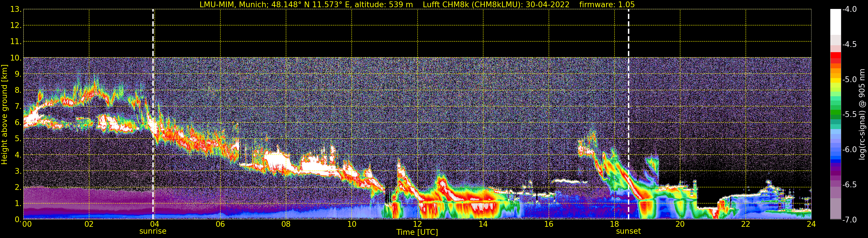This screenshot has width=868, height=238.
Task: Click the '9.' height axis tick label
Action: point(18,74)
